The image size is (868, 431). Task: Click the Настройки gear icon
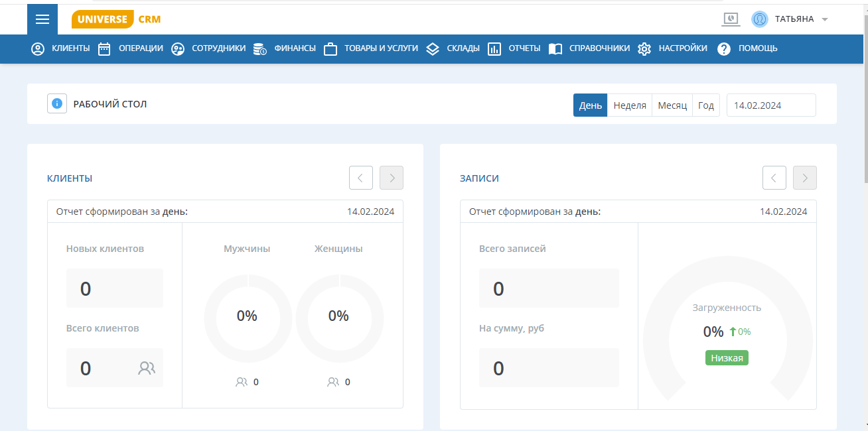(644, 48)
